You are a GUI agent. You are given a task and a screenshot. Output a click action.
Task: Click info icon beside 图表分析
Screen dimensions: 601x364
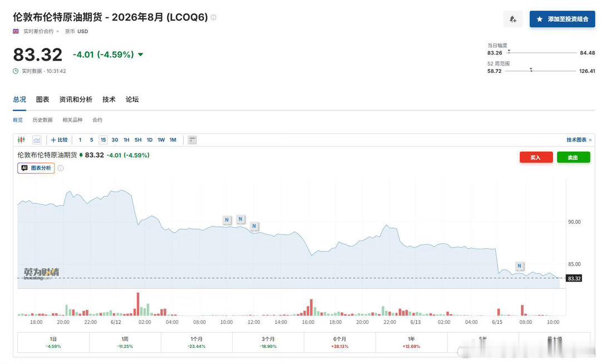[x=61, y=168]
